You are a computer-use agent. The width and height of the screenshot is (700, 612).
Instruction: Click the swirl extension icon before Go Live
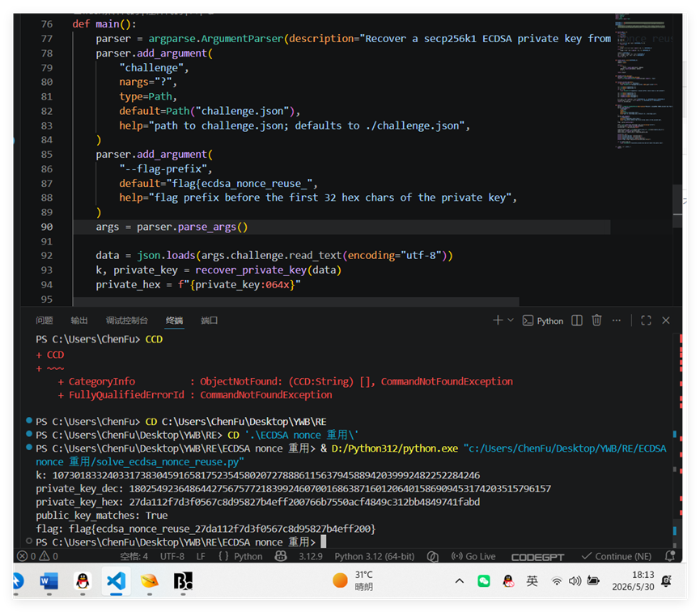[432, 556]
